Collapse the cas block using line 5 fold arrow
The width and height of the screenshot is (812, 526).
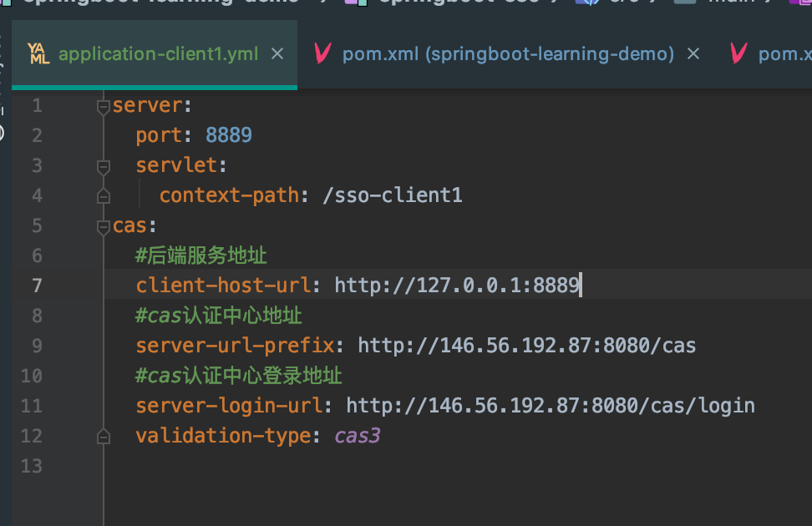pyautogui.click(x=102, y=225)
